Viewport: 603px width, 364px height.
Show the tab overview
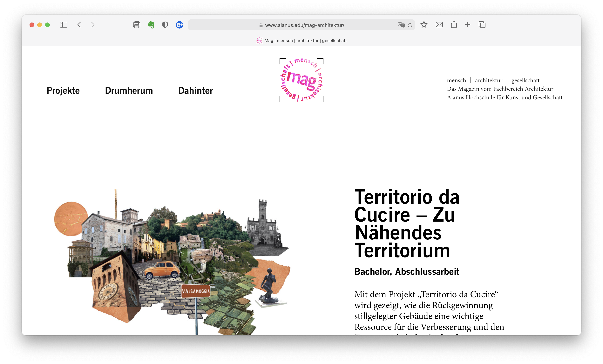[482, 25]
